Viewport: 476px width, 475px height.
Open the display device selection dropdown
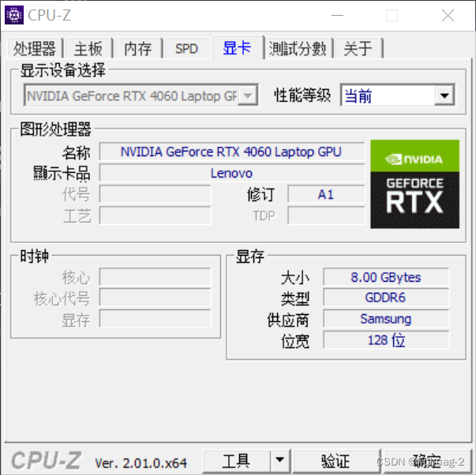point(141,96)
